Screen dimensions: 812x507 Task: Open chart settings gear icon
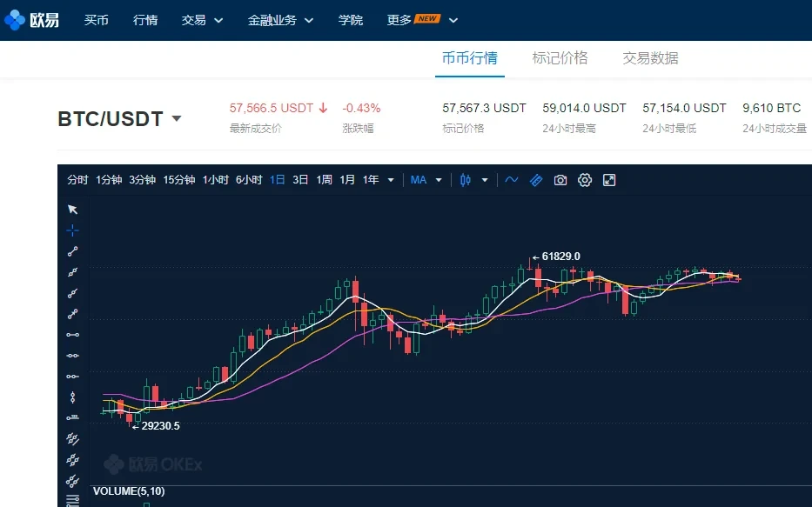click(x=585, y=180)
